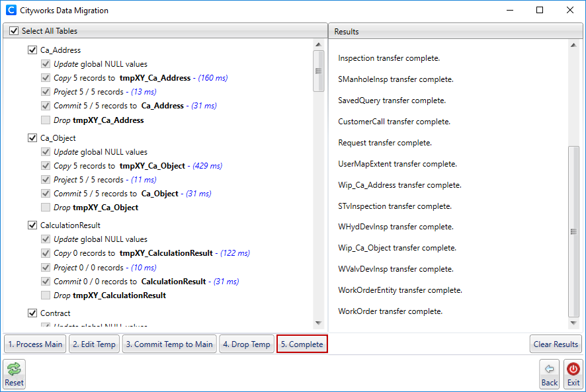Click 'Inspection transfer complete.' result line
Image resolution: width=586 pixels, height=392 pixels.
pos(389,58)
